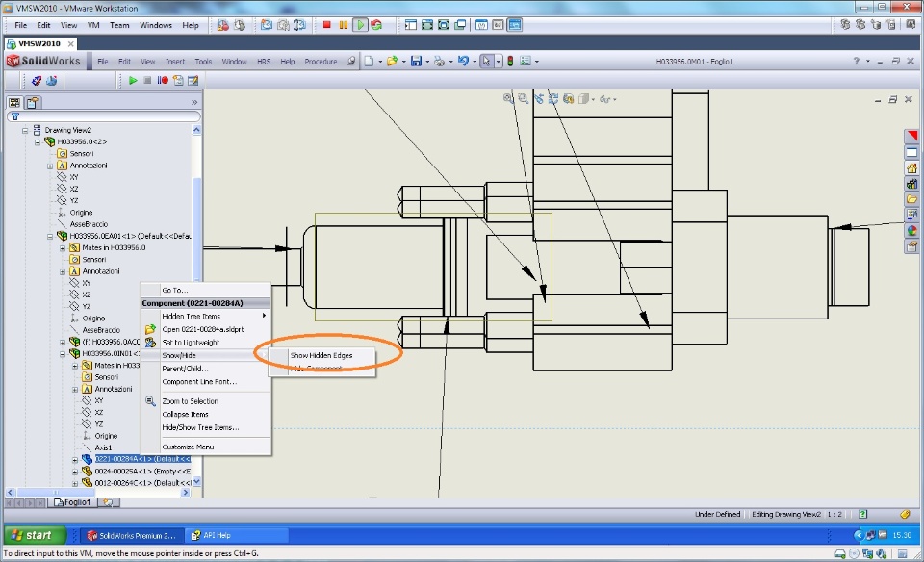
Task: Open SolidWorks Premium taskbar button
Action: coord(132,535)
